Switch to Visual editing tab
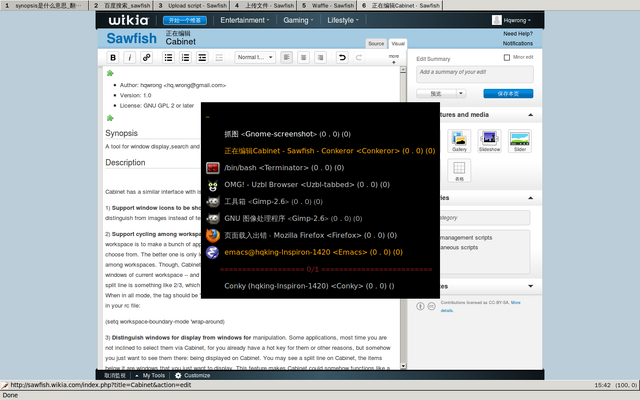Viewport: 640px width, 400px height. click(x=398, y=44)
